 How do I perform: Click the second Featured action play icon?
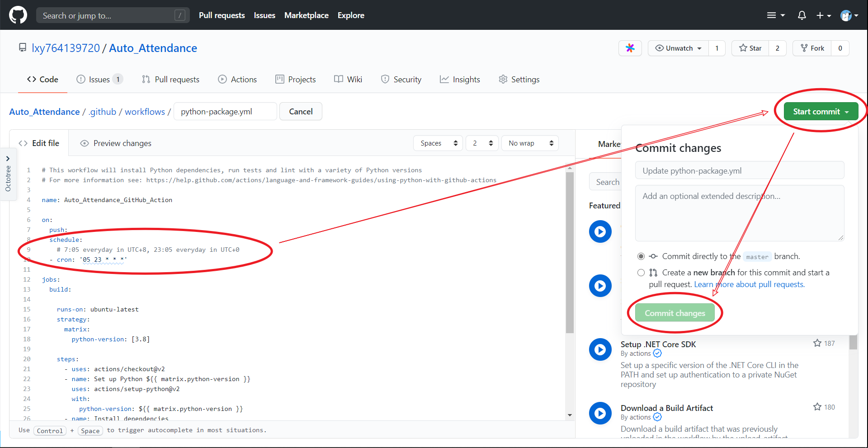(x=600, y=286)
